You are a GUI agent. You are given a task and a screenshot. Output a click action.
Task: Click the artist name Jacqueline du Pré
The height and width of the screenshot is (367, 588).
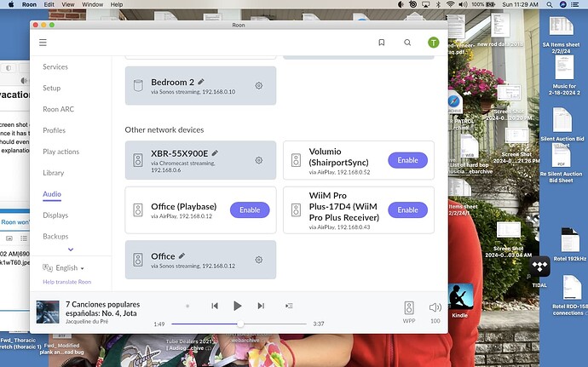pyautogui.click(x=87, y=321)
